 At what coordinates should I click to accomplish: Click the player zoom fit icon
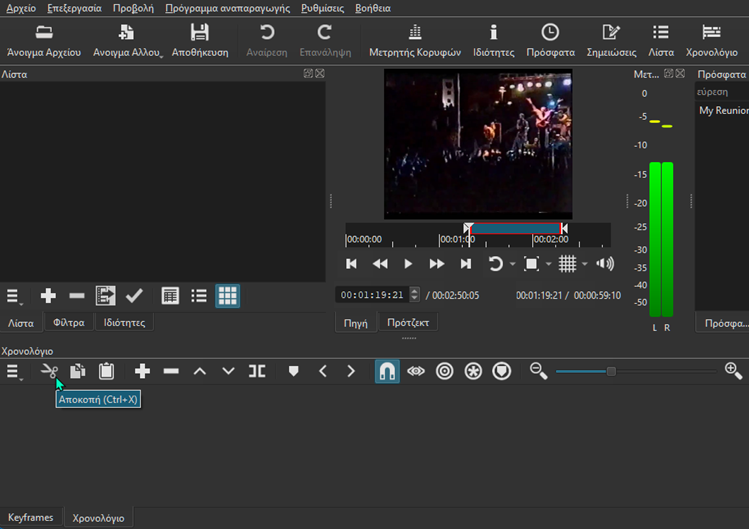531,264
